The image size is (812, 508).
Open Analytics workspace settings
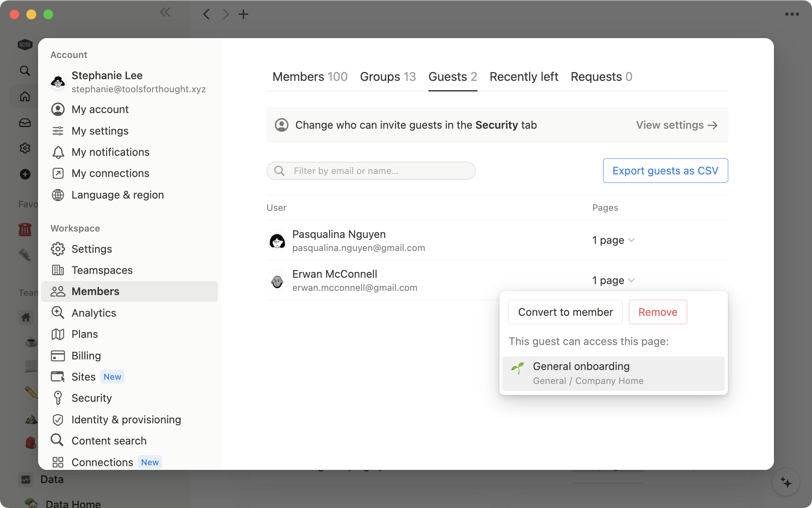(93, 312)
